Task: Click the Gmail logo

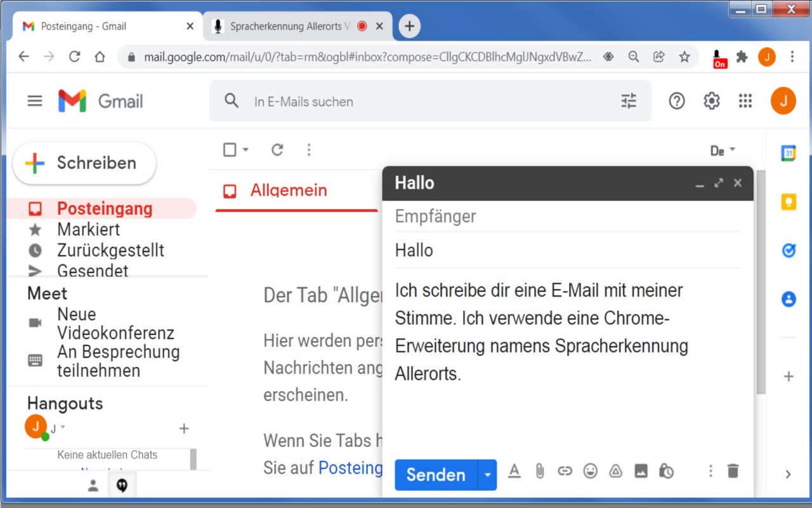Action: point(101,101)
